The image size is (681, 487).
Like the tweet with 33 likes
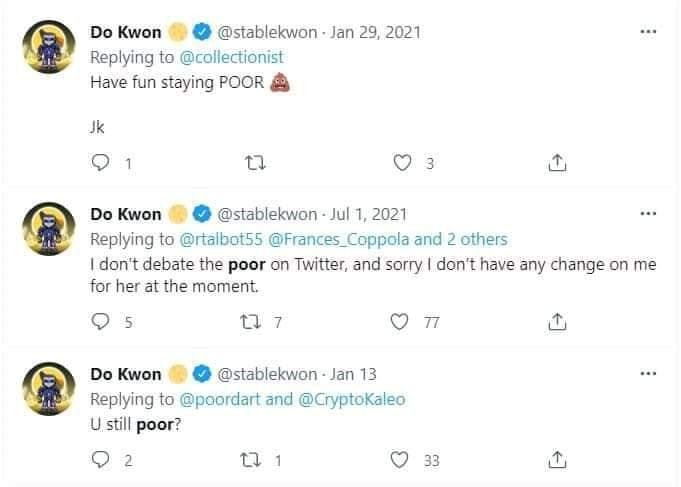click(x=399, y=460)
